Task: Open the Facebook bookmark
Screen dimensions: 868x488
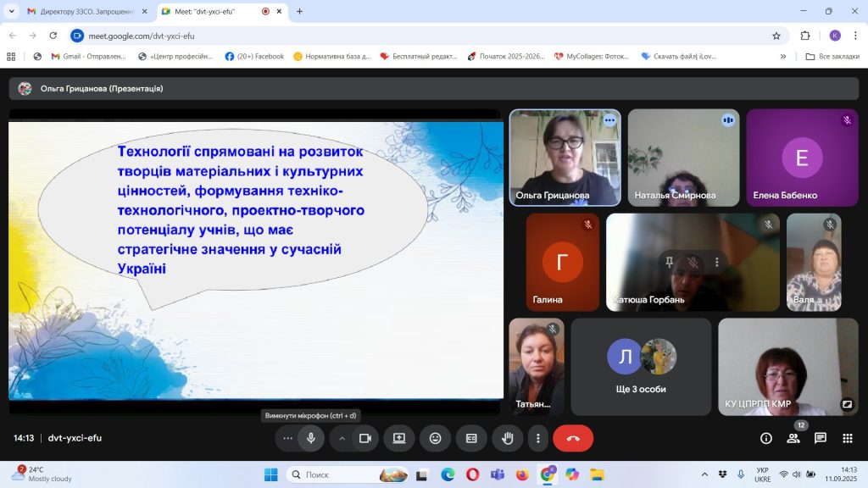Action: (254, 57)
